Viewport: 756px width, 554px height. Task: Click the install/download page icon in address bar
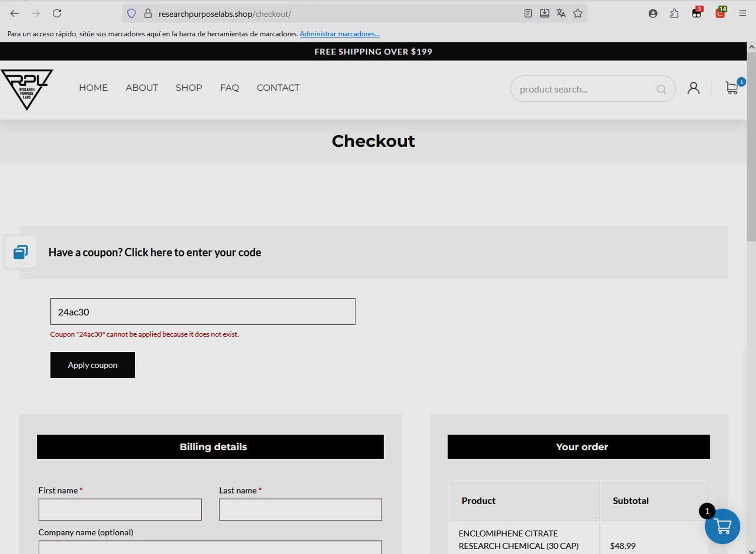[544, 14]
